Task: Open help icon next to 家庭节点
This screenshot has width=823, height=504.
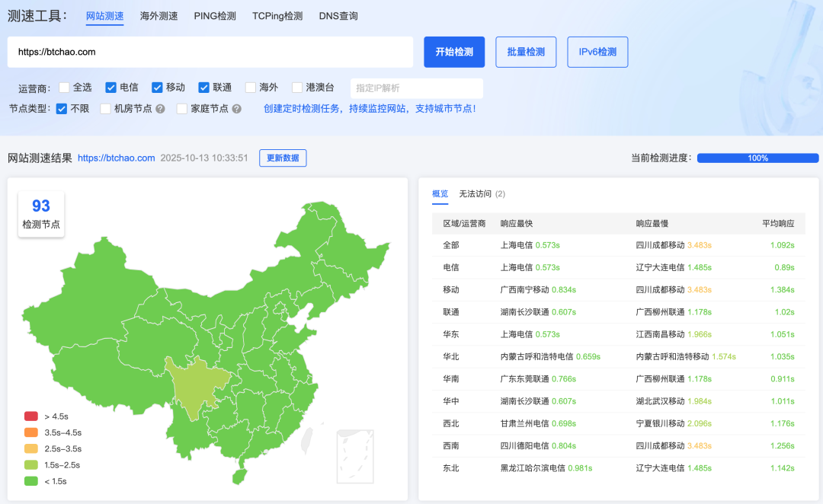Action: [x=237, y=109]
